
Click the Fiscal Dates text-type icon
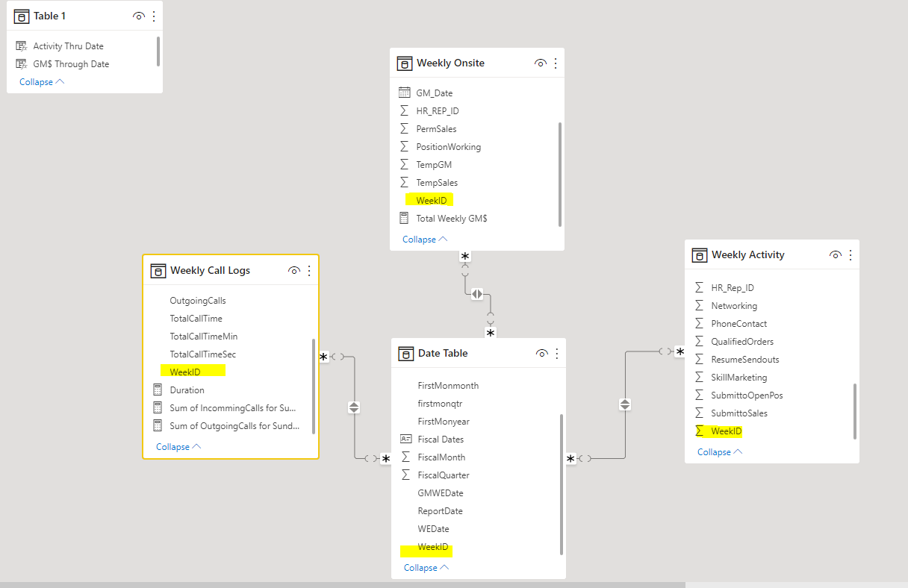pyautogui.click(x=405, y=440)
